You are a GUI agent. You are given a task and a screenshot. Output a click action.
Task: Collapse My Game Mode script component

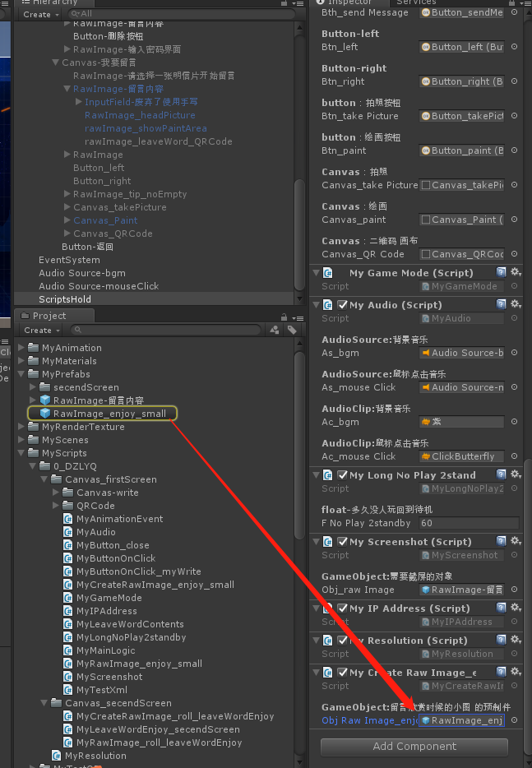[x=316, y=272]
